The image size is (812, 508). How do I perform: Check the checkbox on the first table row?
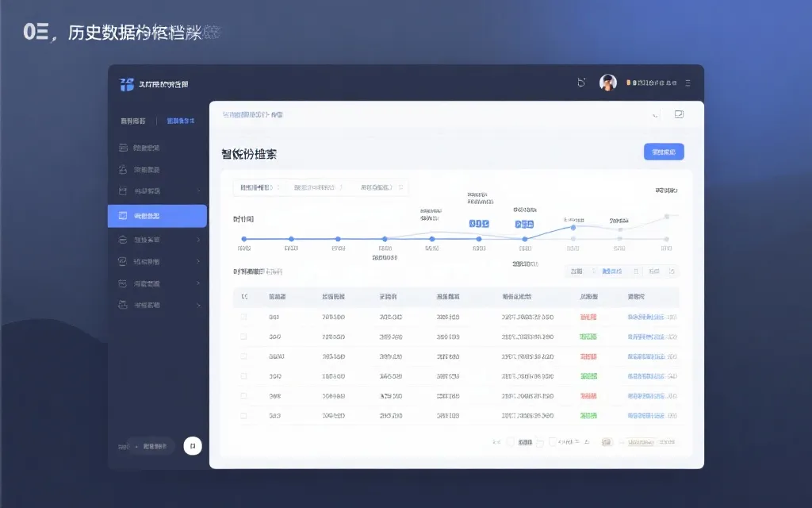[243, 317]
